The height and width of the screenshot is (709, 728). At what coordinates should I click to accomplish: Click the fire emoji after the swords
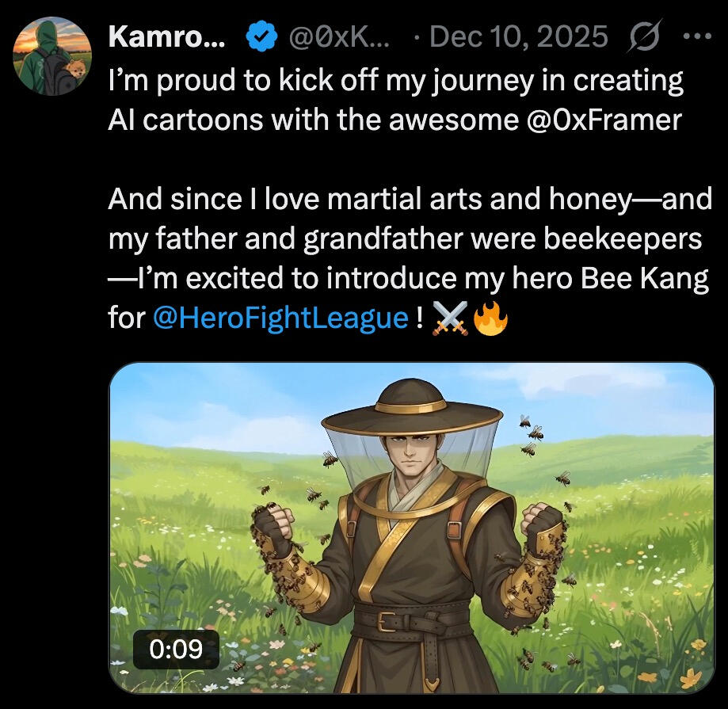click(490, 318)
